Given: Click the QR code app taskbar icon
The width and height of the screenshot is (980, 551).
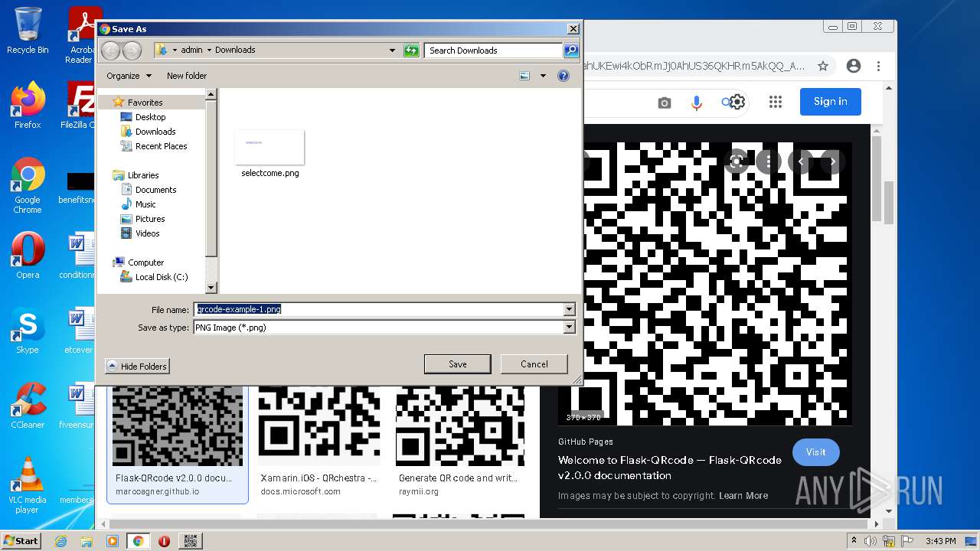Looking at the screenshot, I should coord(191,541).
